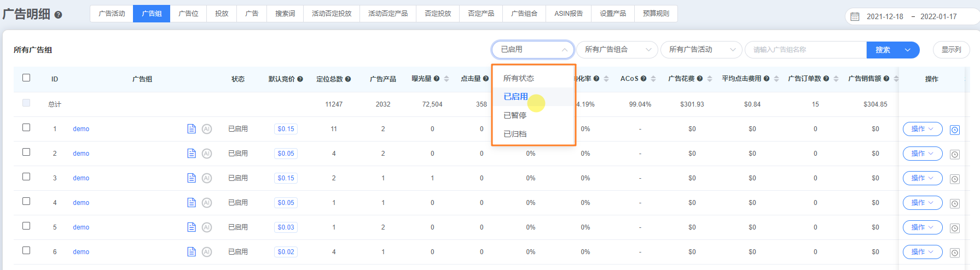Switch to the 搜索词 tab
980x270 pixels.
[285, 14]
